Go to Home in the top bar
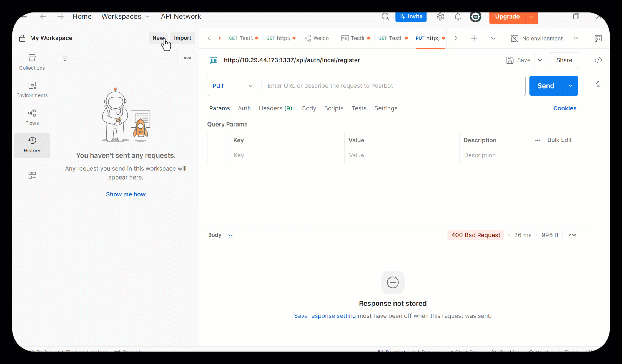 pos(82,16)
